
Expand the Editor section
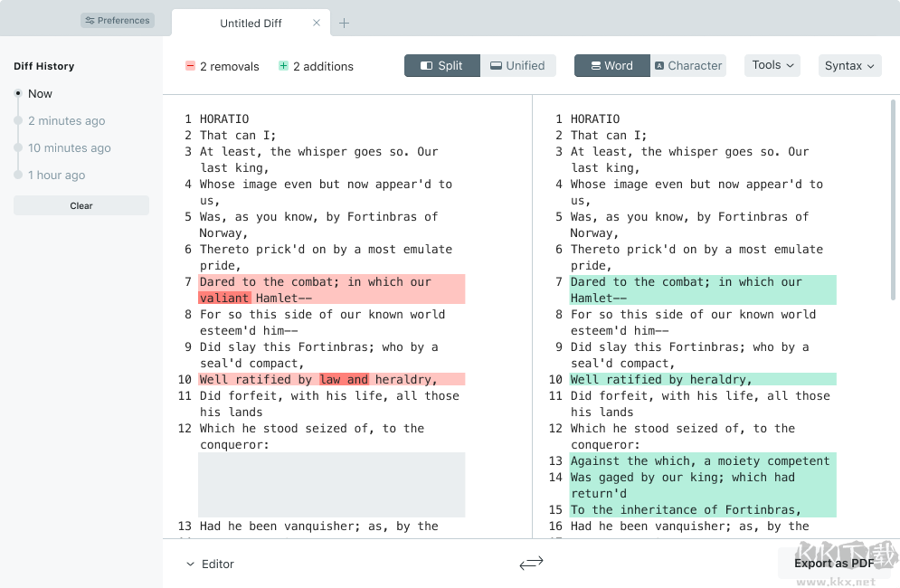(210, 564)
